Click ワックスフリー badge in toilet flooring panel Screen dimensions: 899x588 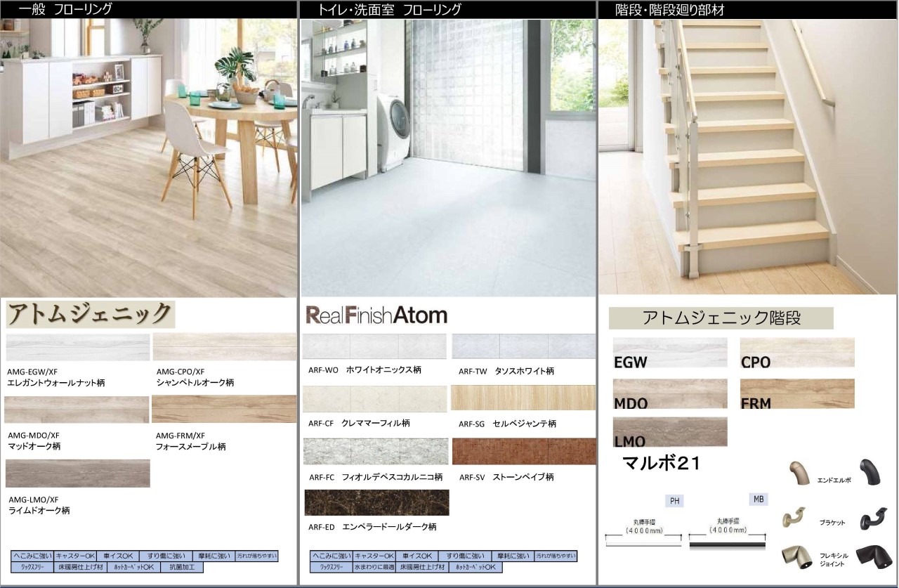pyautogui.click(x=332, y=567)
